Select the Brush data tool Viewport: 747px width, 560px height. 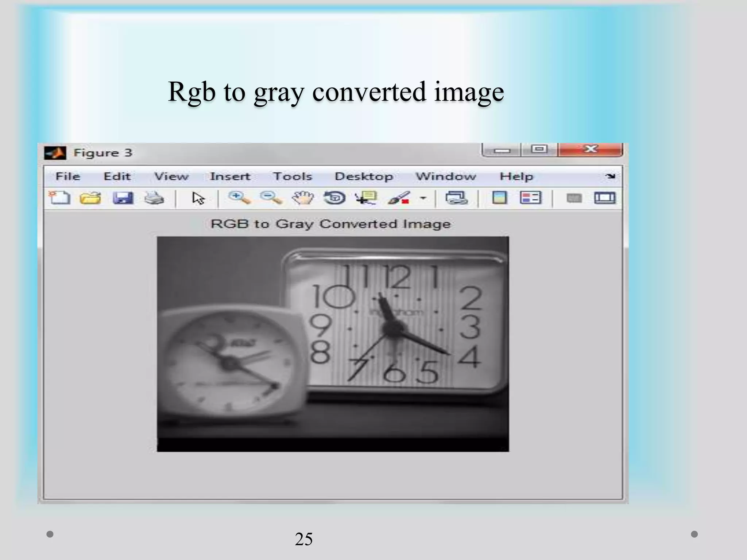tap(398, 198)
